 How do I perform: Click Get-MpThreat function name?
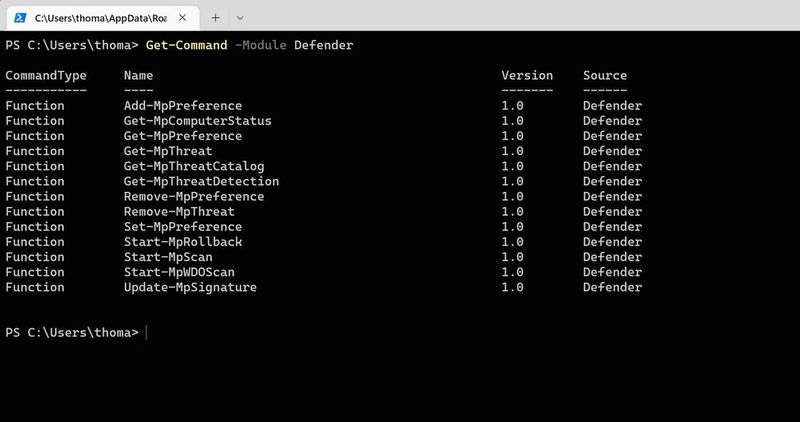168,151
